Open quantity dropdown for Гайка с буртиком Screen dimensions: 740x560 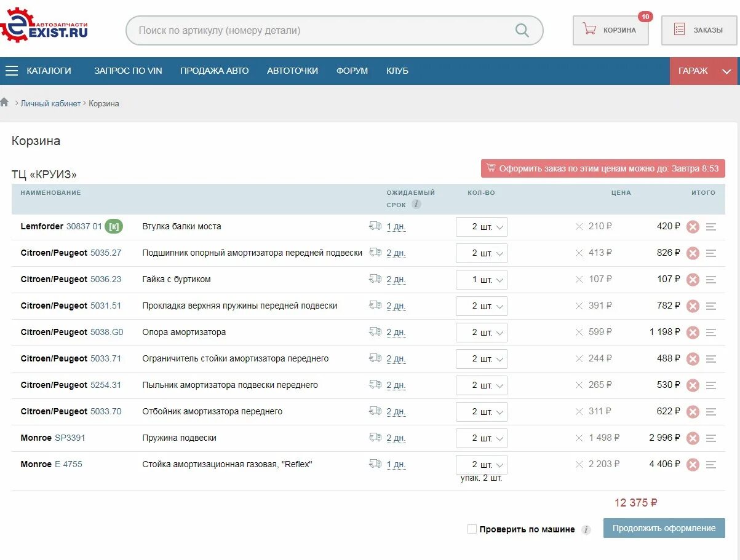tap(482, 280)
